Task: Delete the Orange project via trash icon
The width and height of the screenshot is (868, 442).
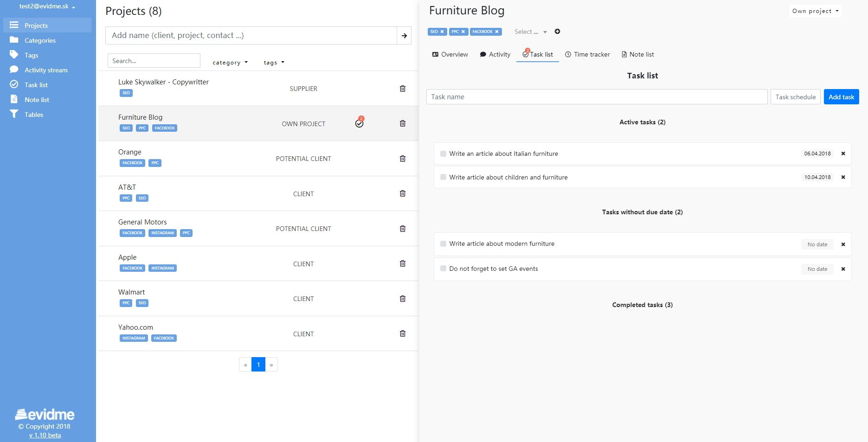Action: pyautogui.click(x=402, y=158)
